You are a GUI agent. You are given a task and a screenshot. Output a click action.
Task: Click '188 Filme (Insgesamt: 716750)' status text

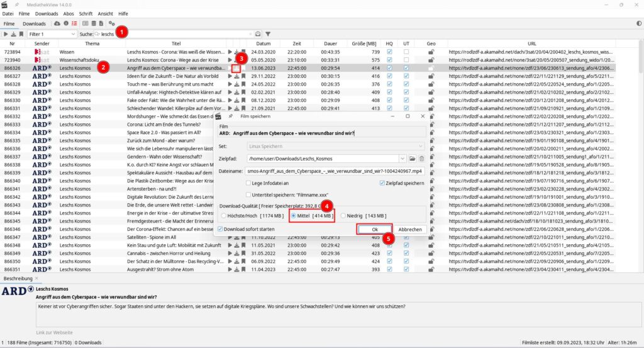(x=38, y=342)
